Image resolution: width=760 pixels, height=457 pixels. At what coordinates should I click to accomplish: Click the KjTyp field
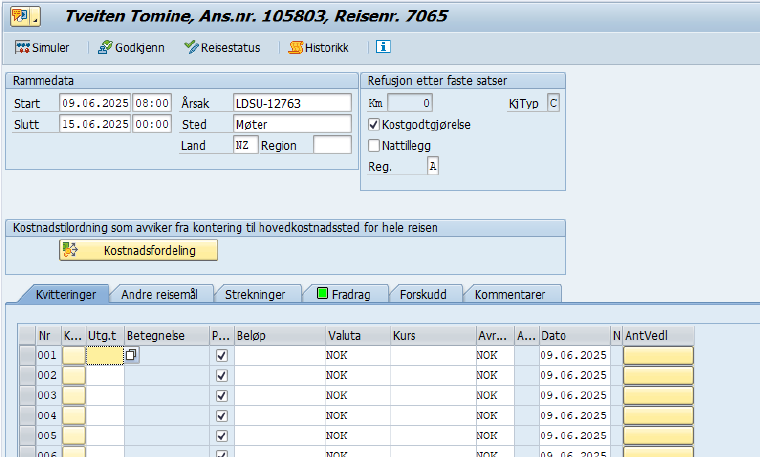click(553, 103)
